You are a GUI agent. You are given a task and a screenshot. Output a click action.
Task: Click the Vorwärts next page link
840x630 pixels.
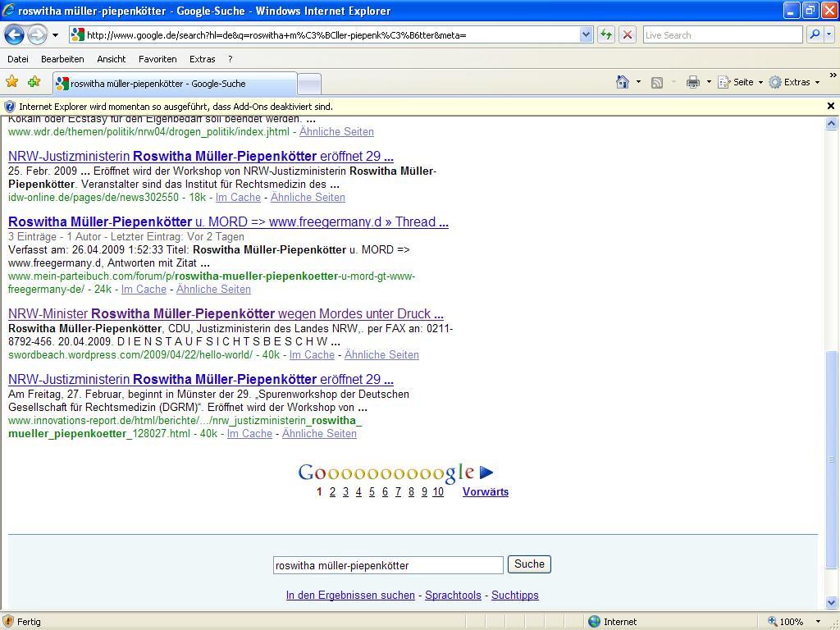[486, 492]
